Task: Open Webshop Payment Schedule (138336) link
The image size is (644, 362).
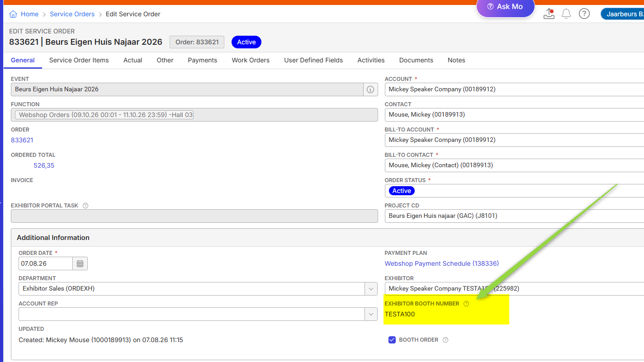Action: pyautogui.click(x=442, y=263)
